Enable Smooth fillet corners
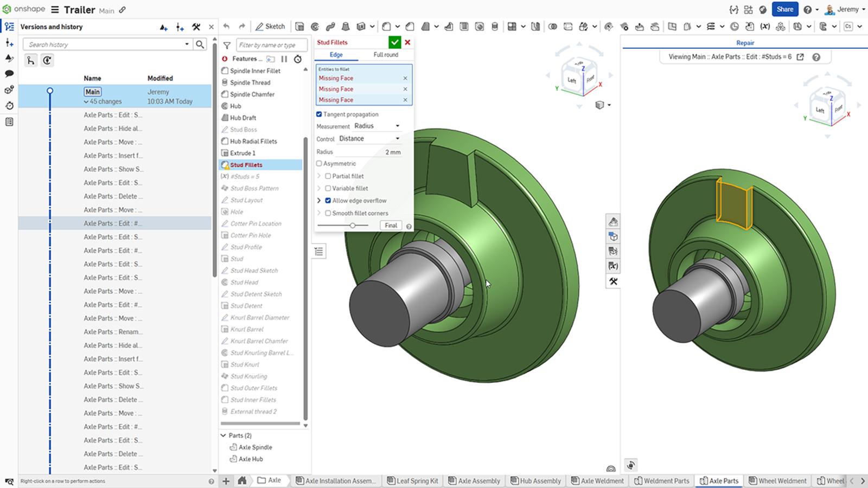Image resolution: width=868 pixels, height=488 pixels. coord(328,213)
